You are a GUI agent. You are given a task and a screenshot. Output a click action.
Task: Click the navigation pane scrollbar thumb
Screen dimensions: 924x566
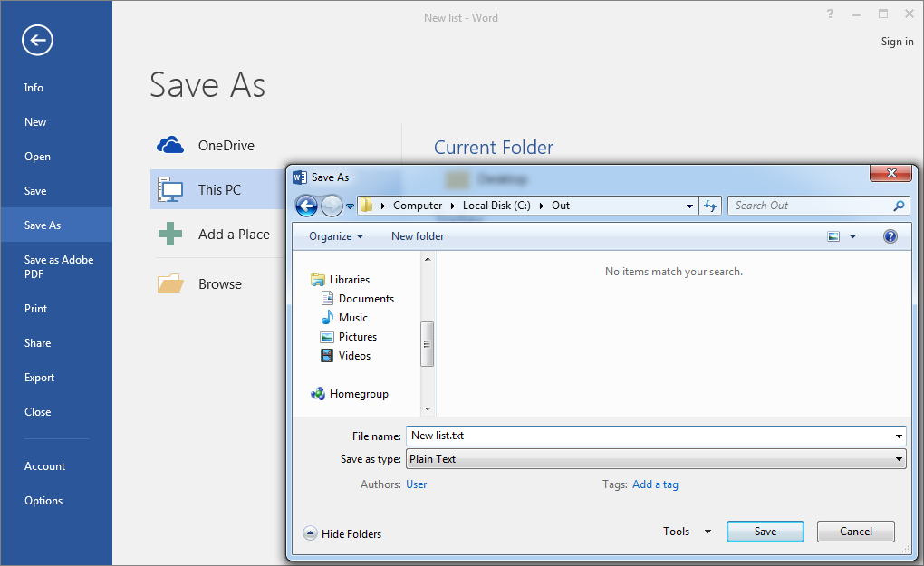(x=428, y=344)
